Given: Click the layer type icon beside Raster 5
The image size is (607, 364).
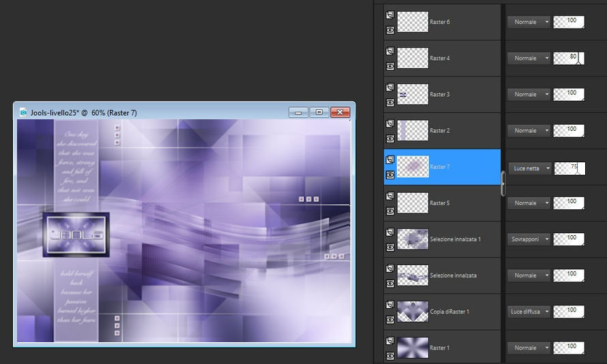Looking at the screenshot, I should 390,195.
